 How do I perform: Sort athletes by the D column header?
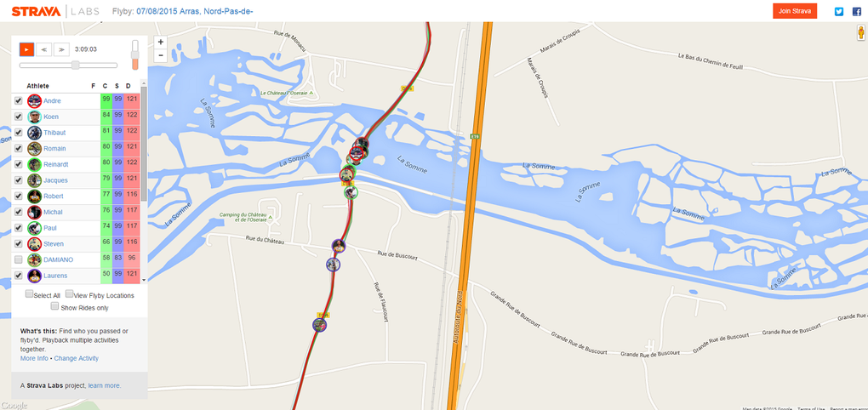[128, 86]
